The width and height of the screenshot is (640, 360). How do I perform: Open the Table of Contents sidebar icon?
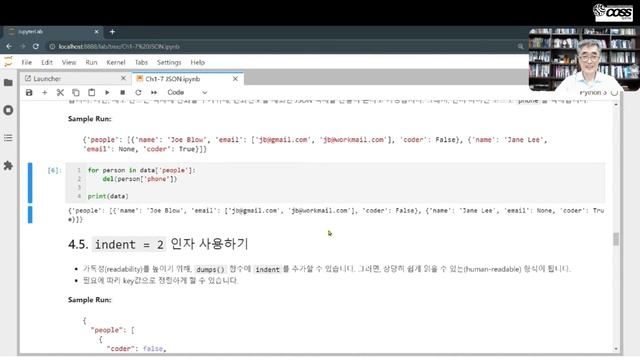coord(8,138)
